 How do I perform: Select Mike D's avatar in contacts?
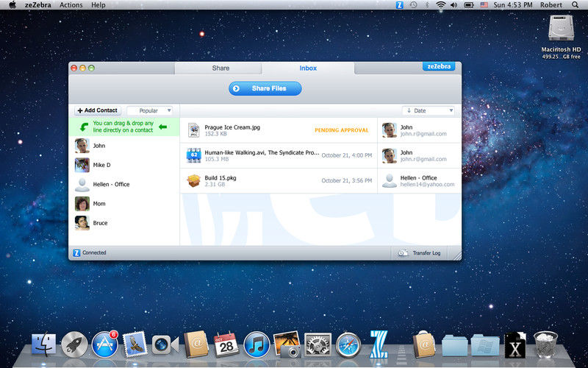[82, 165]
